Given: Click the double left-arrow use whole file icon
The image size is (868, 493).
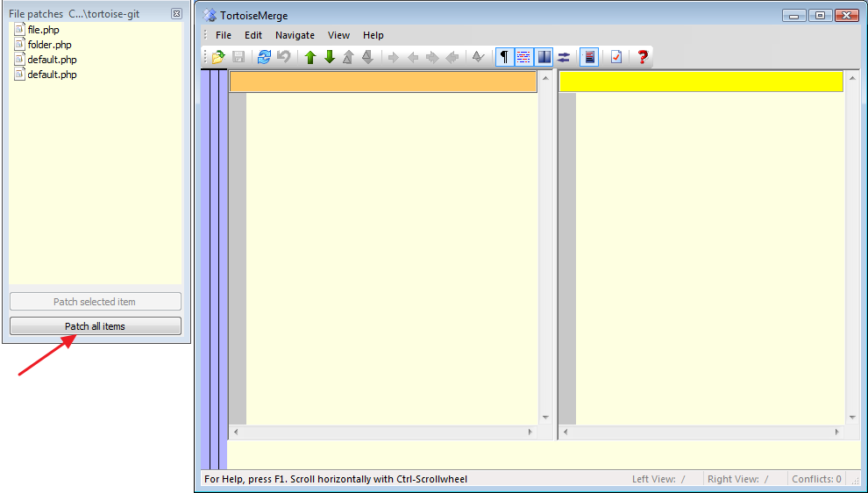Looking at the screenshot, I should coord(452,57).
